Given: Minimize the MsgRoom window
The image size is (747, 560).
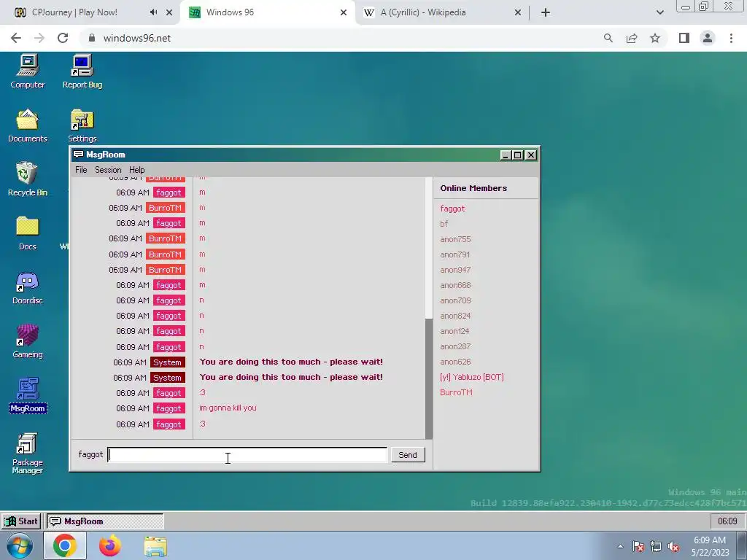Looking at the screenshot, I should click(506, 155).
